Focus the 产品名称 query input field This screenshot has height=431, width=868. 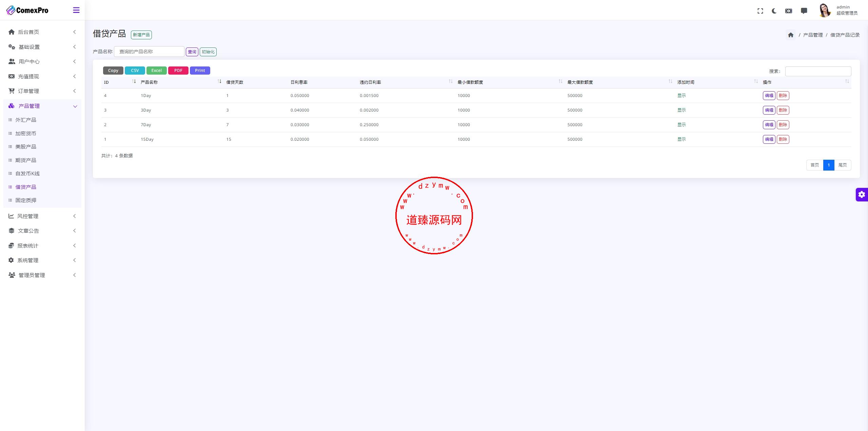click(x=149, y=52)
